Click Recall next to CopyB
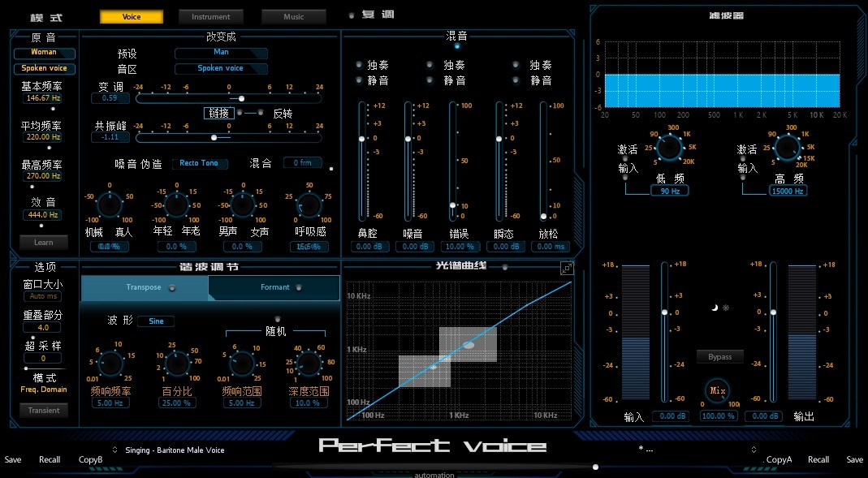Screen dimensions: 868x478 tap(50, 460)
